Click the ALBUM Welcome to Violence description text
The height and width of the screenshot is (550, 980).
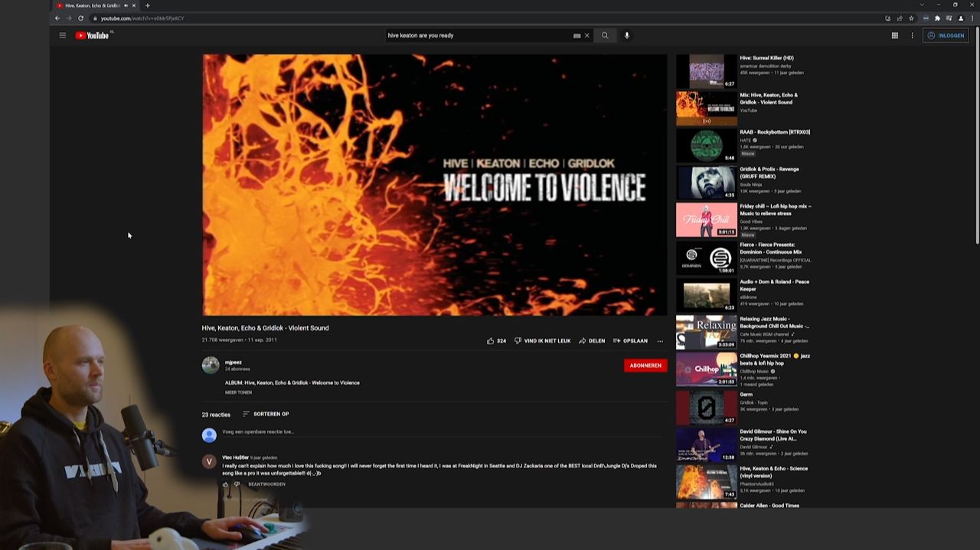(x=292, y=382)
